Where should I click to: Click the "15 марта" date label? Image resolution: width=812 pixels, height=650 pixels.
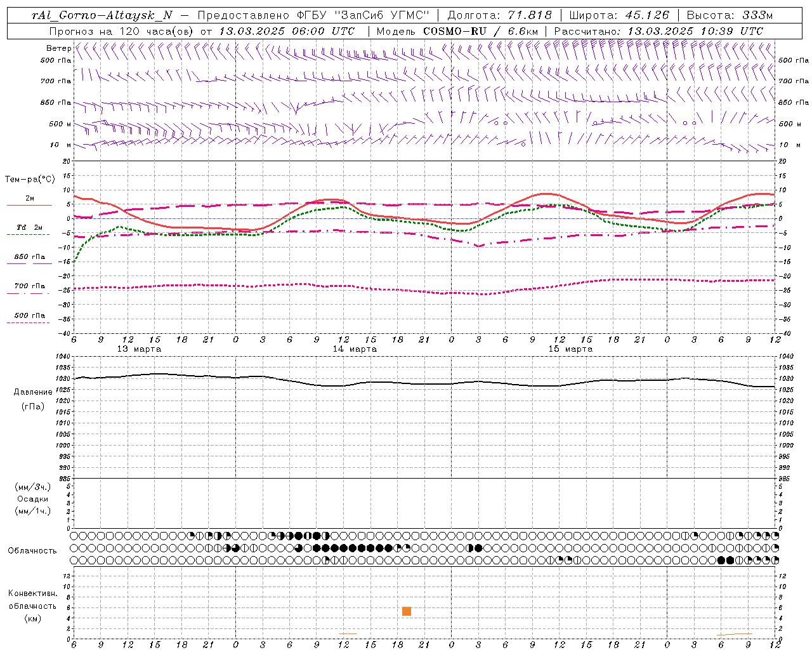570,349
